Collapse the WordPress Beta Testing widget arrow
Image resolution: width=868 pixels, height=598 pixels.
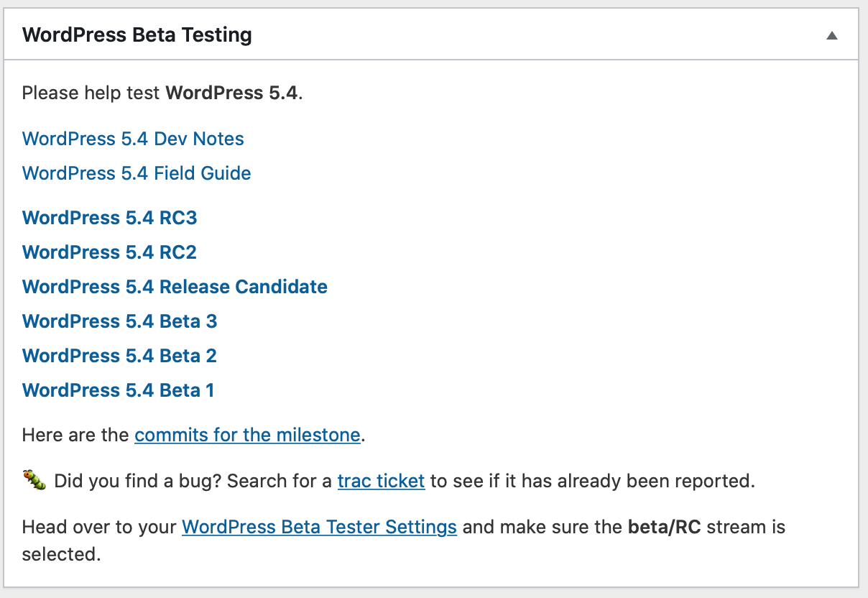click(832, 35)
